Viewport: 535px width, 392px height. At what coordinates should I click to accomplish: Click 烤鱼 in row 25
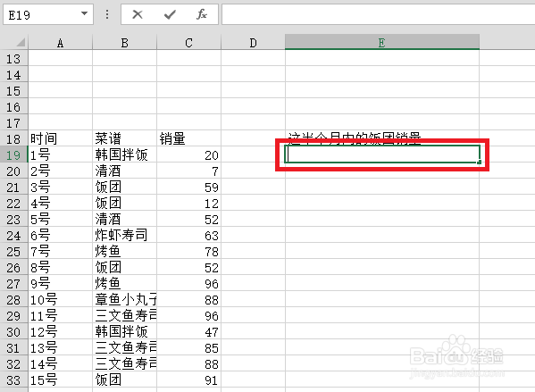point(124,252)
